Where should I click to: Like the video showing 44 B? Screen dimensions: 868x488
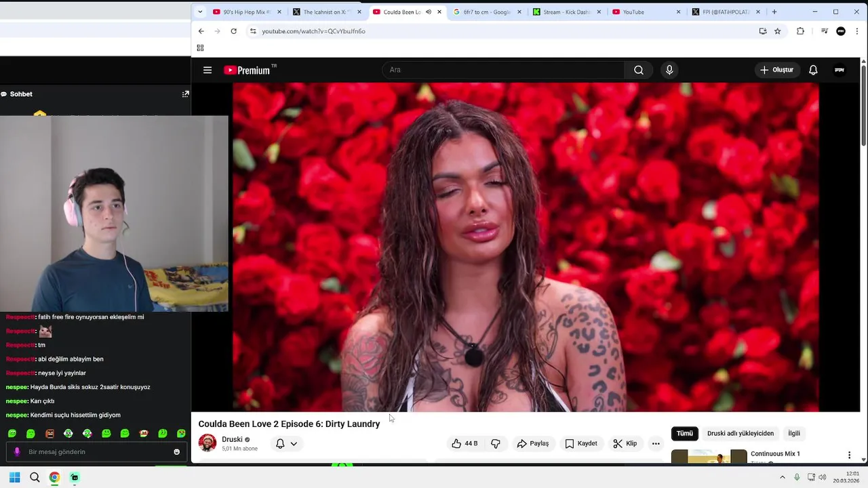click(465, 443)
